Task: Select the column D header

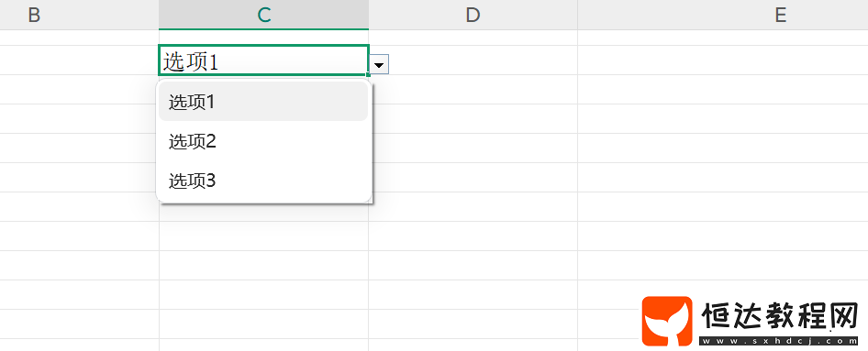Action: 473,15
